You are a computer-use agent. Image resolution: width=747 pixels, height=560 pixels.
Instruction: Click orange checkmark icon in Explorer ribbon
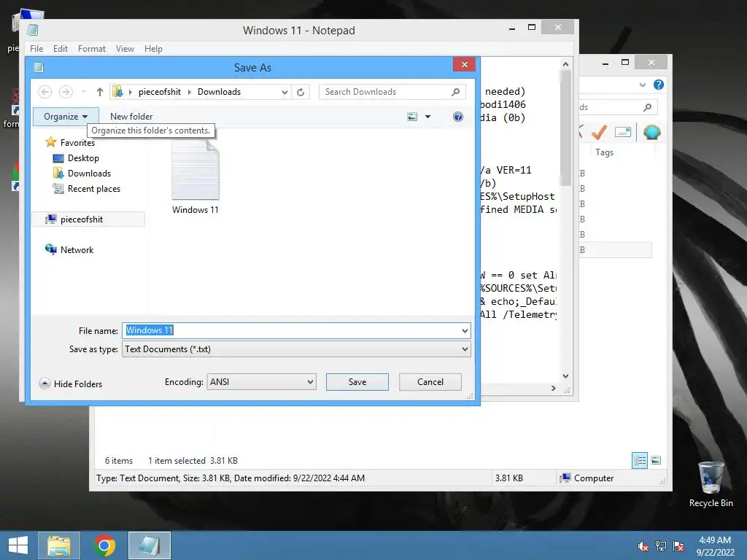click(599, 132)
